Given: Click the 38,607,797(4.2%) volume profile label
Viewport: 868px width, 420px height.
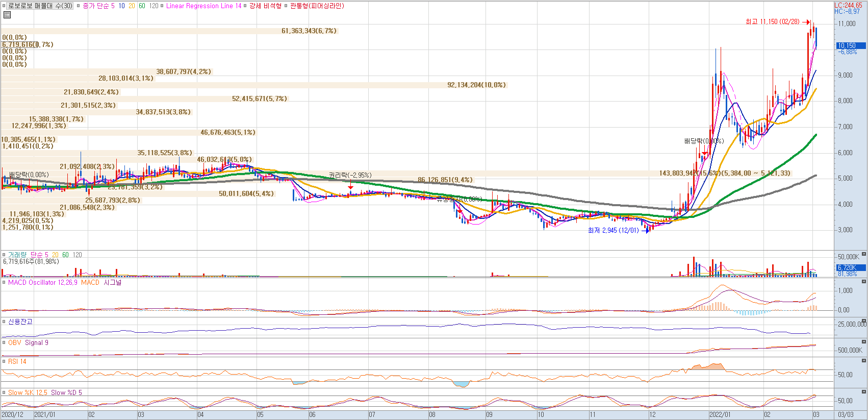Looking at the screenshot, I should pos(184,71).
